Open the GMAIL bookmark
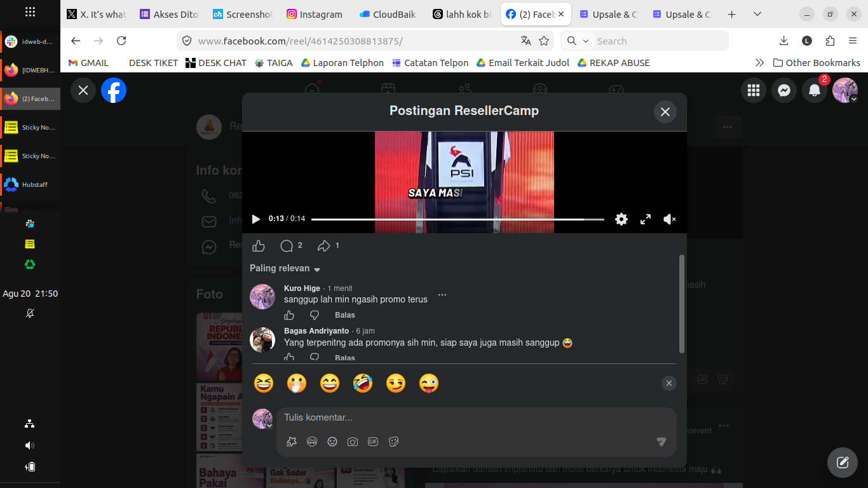 pos(88,63)
